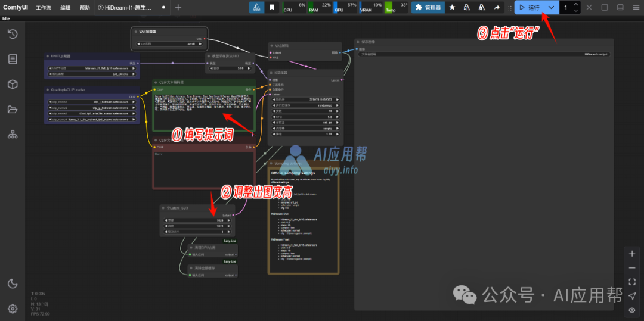Image resolution: width=644 pixels, height=321 pixels.
Task: Click the positive prompt text area
Action: [204, 111]
